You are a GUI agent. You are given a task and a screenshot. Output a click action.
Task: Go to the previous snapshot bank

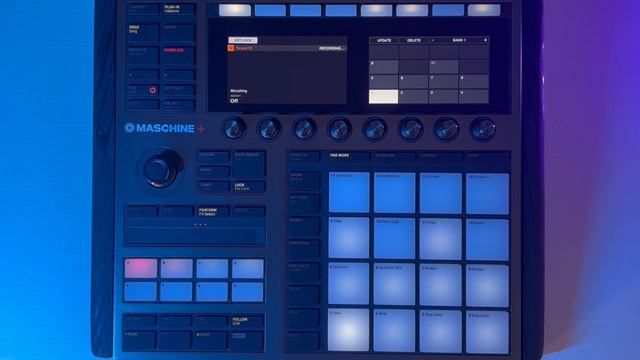[x=433, y=40]
